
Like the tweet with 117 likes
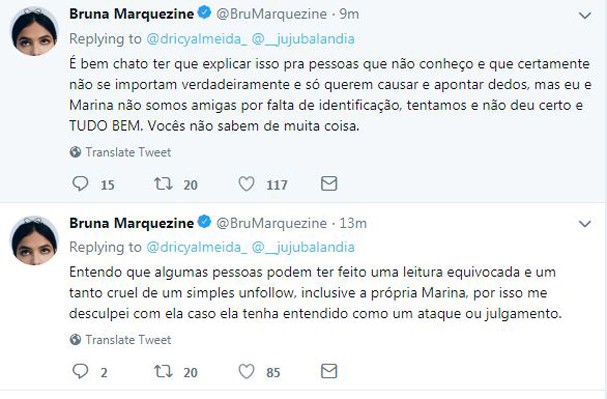coord(246,184)
